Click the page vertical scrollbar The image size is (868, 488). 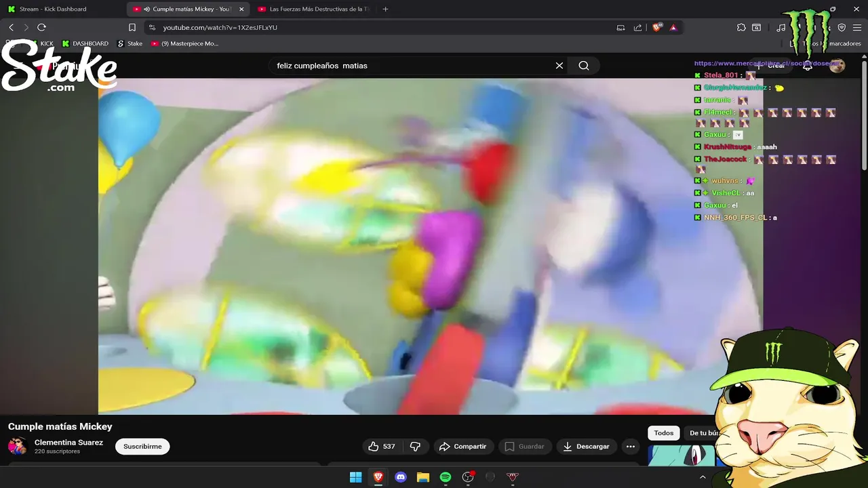(864, 115)
